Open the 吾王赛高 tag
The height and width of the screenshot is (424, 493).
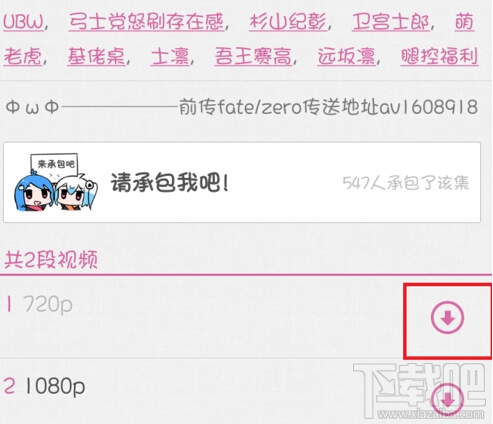[253, 56]
